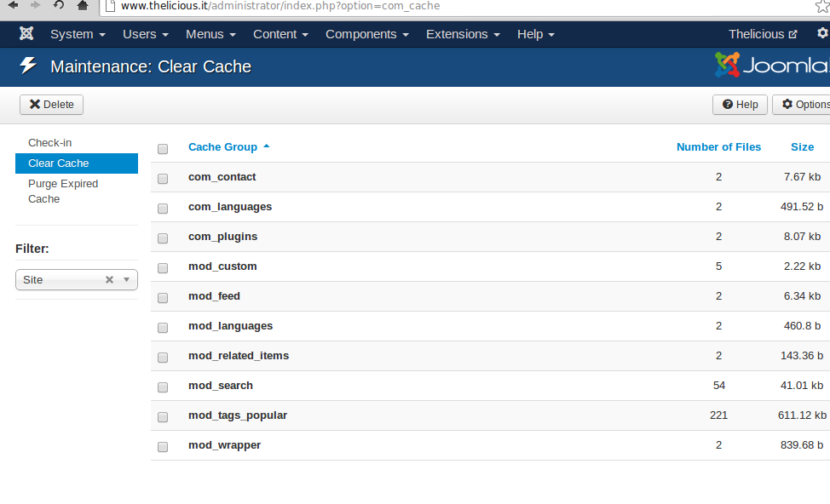Check the mod_feed row checkbox
Viewport: 830px width, 504px height.
click(x=163, y=298)
